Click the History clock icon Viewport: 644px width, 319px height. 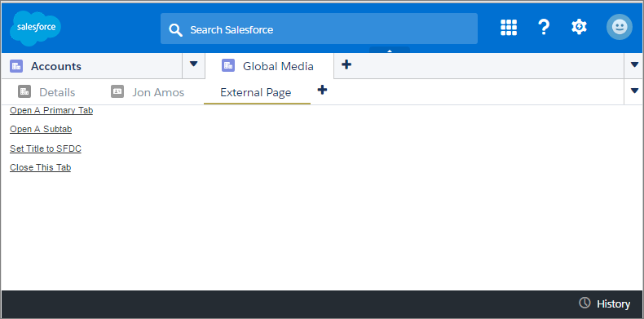[584, 303]
